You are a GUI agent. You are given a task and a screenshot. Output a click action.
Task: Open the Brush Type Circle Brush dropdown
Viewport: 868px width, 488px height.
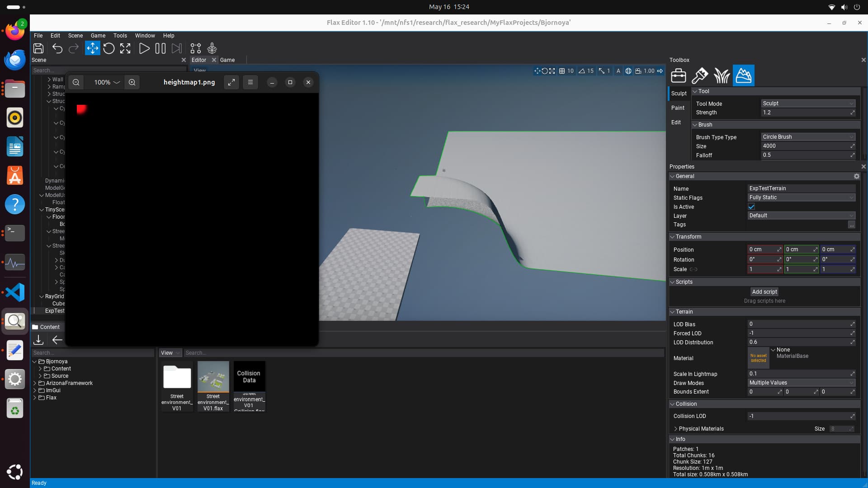pos(808,137)
